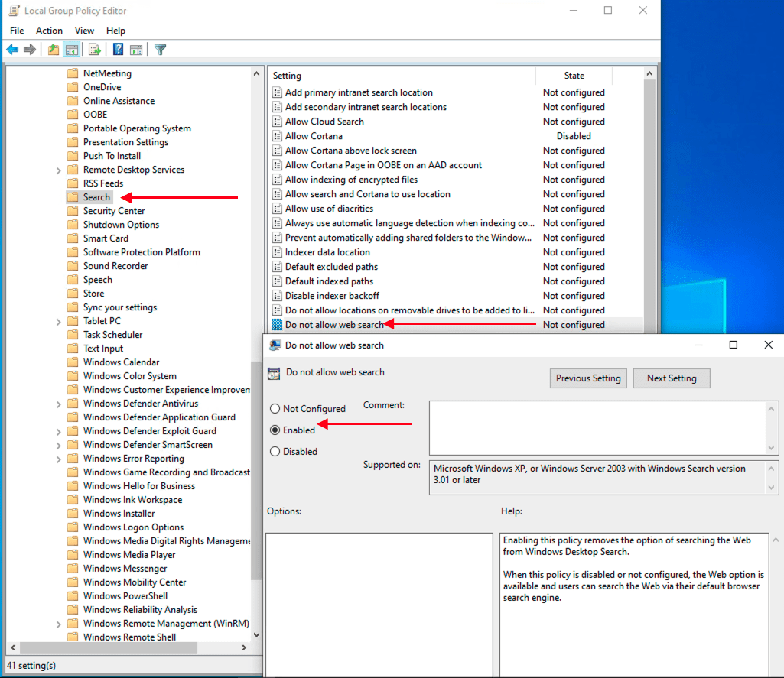The width and height of the screenshot is (784, 678).
Task: Expand the Tablet PC tree folder
Action: [59, 322]
